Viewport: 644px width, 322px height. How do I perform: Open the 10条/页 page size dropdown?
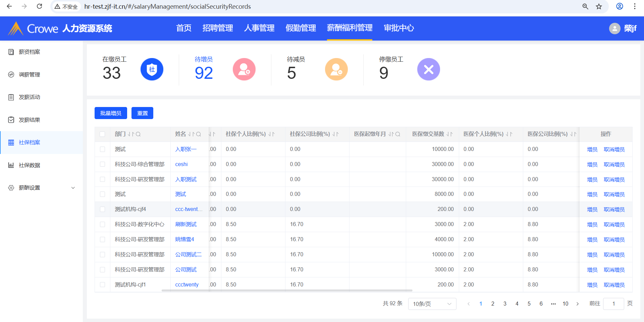coord(432,304)
